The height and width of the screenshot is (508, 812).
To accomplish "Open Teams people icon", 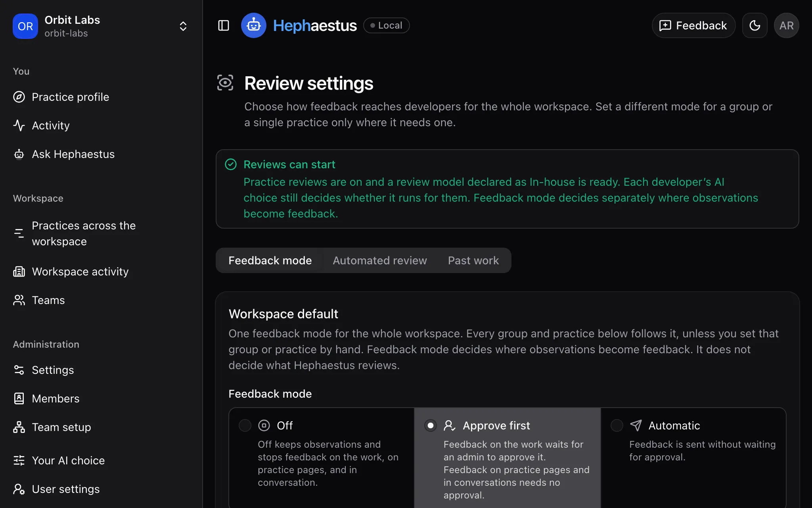I will click(19, 300).
